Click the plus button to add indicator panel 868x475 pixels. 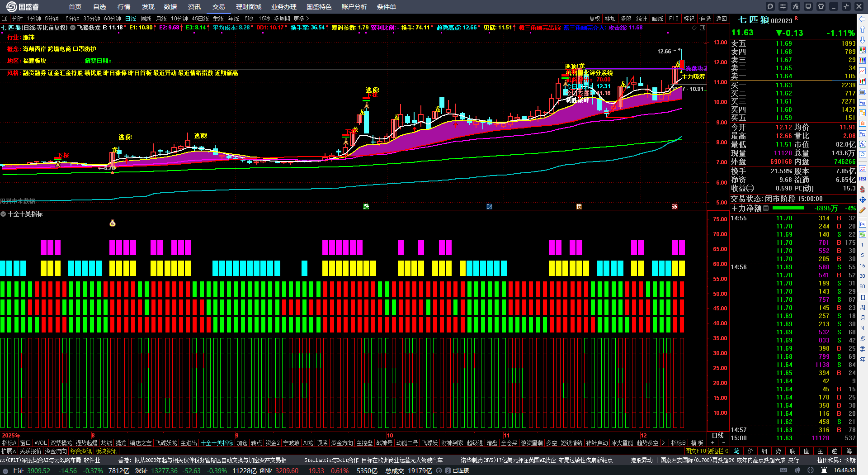[713, 443]
